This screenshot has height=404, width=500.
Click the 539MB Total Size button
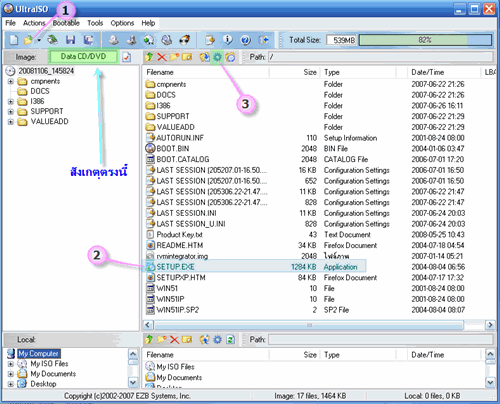point(341,40)
